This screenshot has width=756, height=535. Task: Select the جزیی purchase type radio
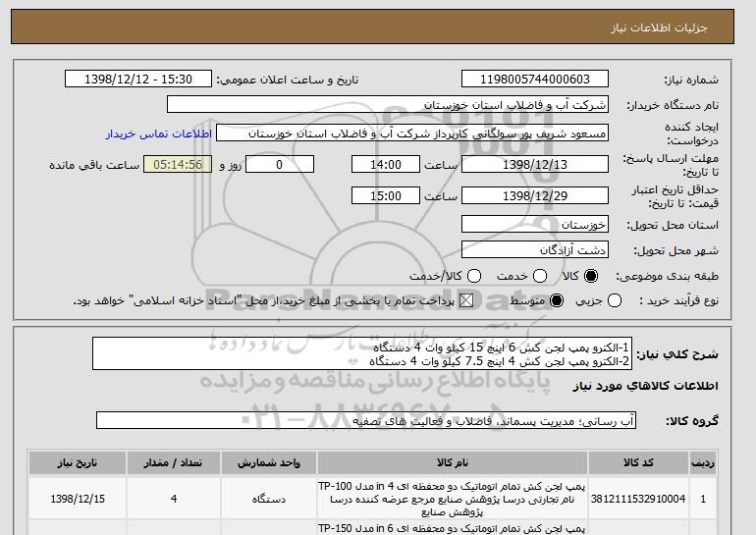[615, 300]
